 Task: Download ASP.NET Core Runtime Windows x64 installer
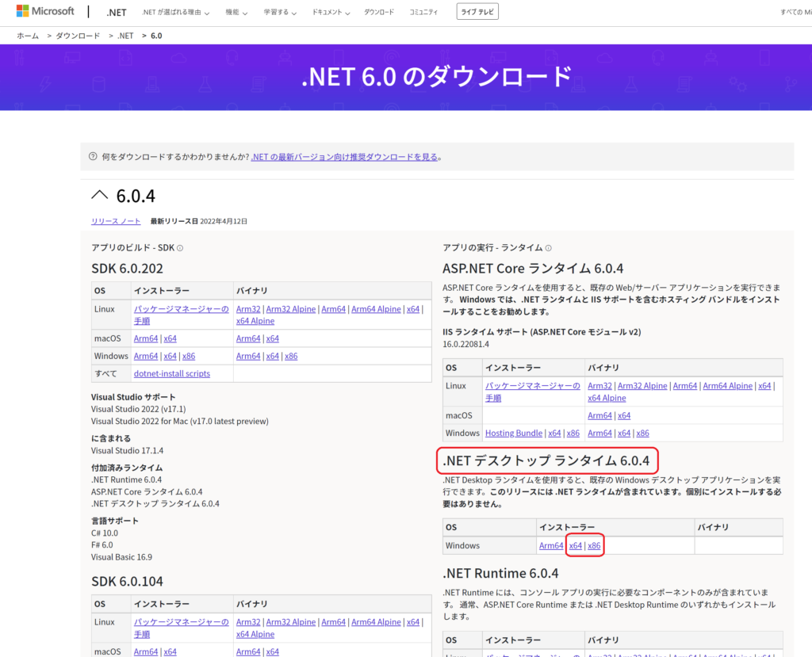pyautogui.click(x=554, y=434)
